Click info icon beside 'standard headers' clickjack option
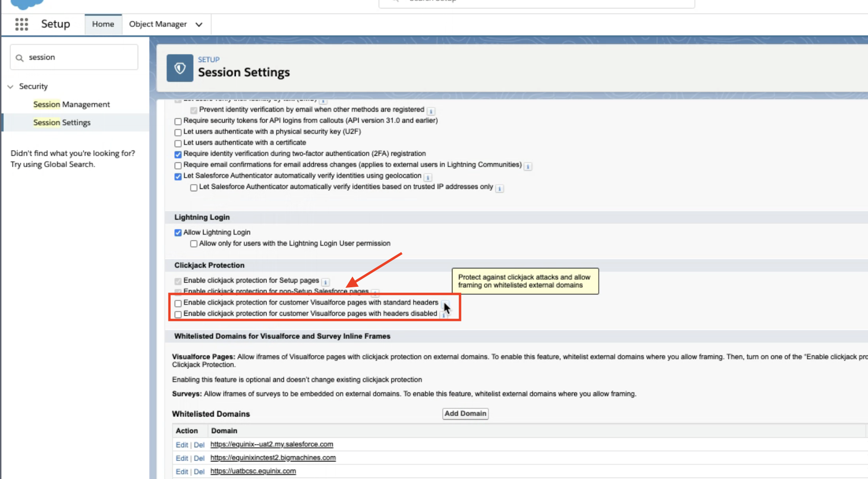Screen dimensions: 868x479 coord(445,304)
